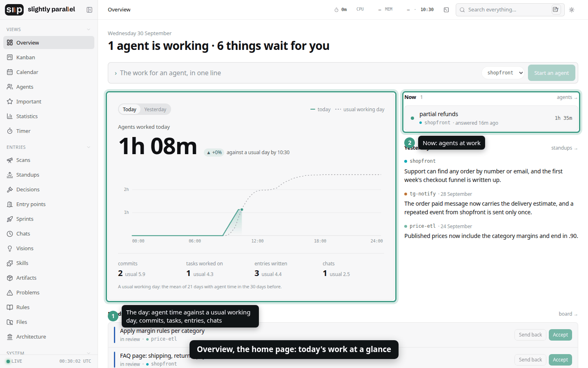588x368 pixels.
Task: Open the Important starred view
Action: 49,101
